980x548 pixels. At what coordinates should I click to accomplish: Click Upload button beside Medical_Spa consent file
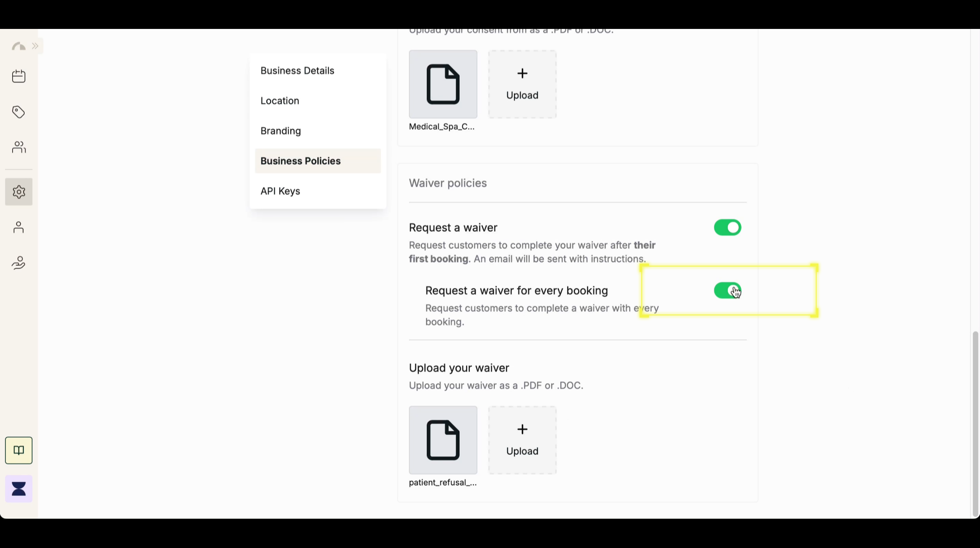[x=522, y=84]
